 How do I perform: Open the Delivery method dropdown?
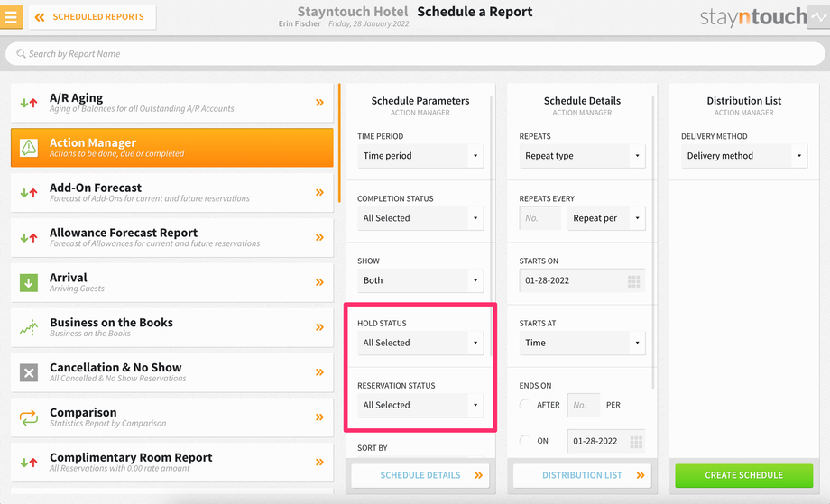pyautogui.click(x=744, y=156)
